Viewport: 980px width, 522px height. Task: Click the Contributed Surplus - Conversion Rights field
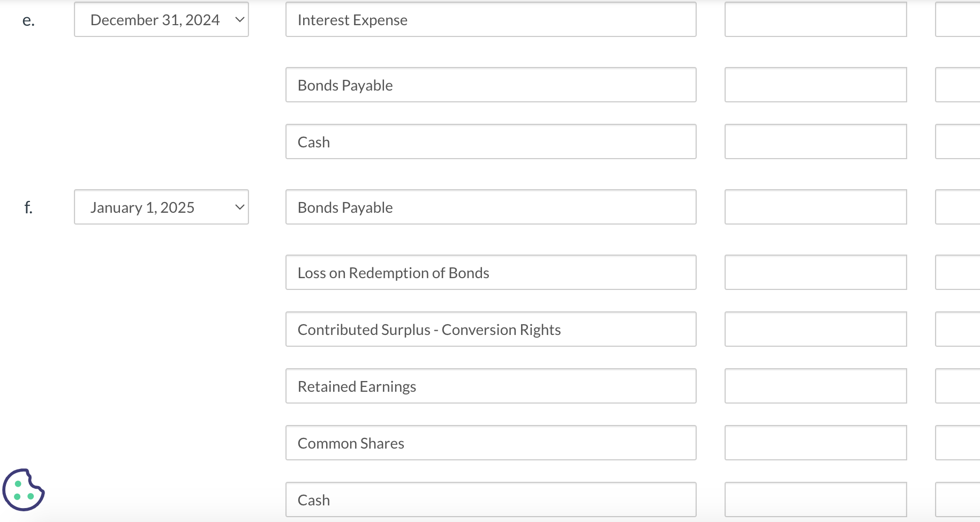coord(490,329)
